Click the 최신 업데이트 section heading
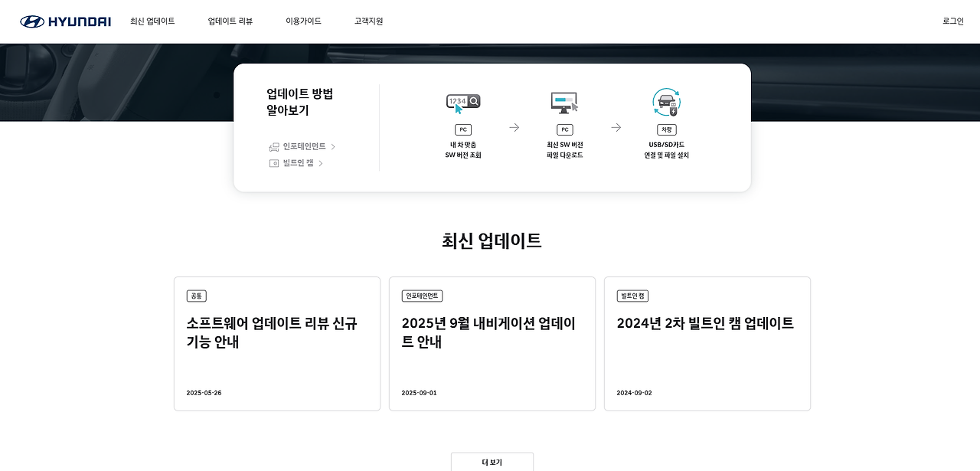The width and height of the screenshot is (980, 471). click(492, 240)
